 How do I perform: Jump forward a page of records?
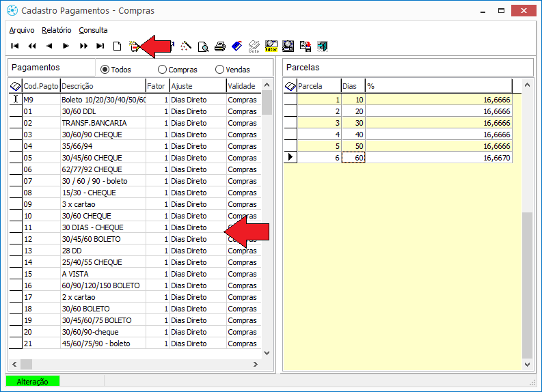pyautogui.click(x=83, y=46)
